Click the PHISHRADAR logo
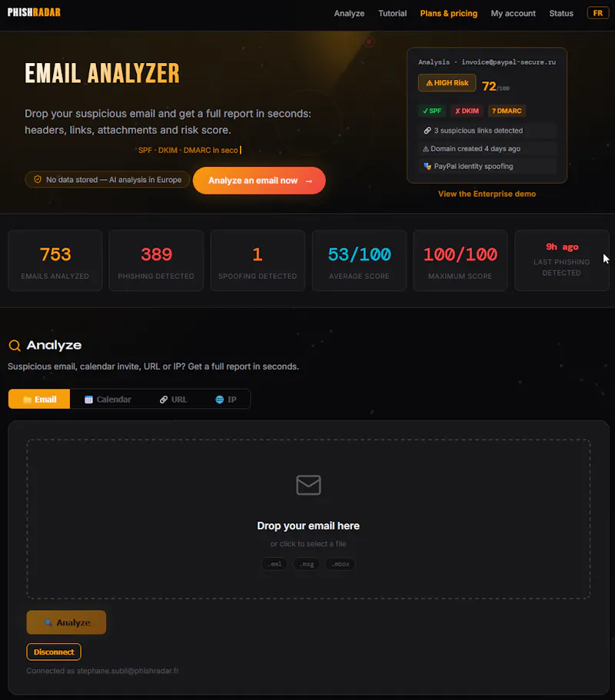 [x=34, y=12]
